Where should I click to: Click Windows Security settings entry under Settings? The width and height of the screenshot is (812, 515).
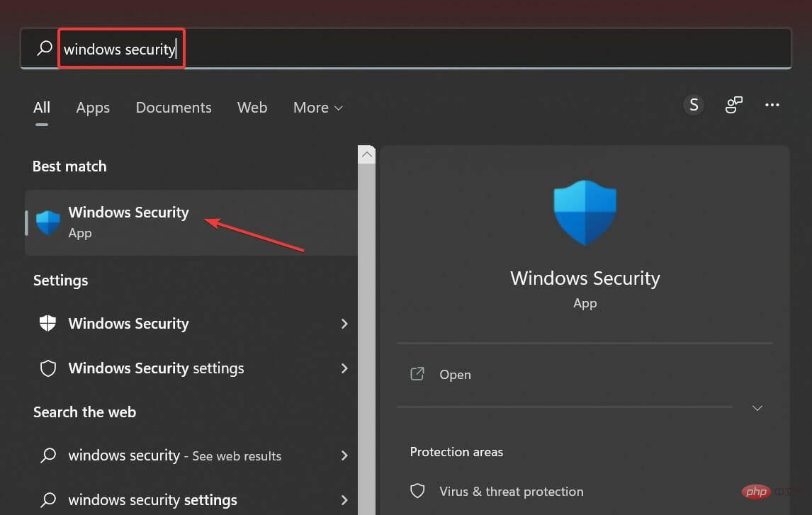tap(156, 368)
